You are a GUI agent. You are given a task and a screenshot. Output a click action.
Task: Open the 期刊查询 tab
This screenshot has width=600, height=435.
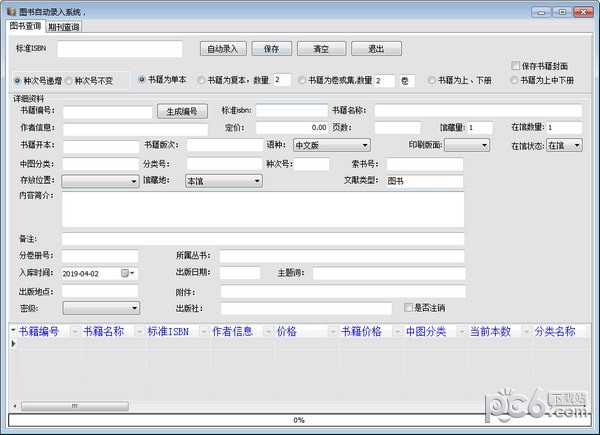coord(64,27)
